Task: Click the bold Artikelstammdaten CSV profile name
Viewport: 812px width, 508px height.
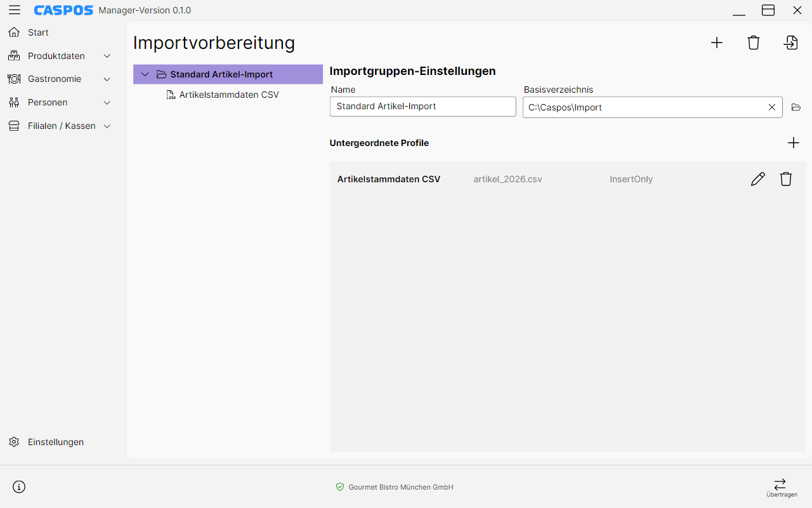Action: 389,179
